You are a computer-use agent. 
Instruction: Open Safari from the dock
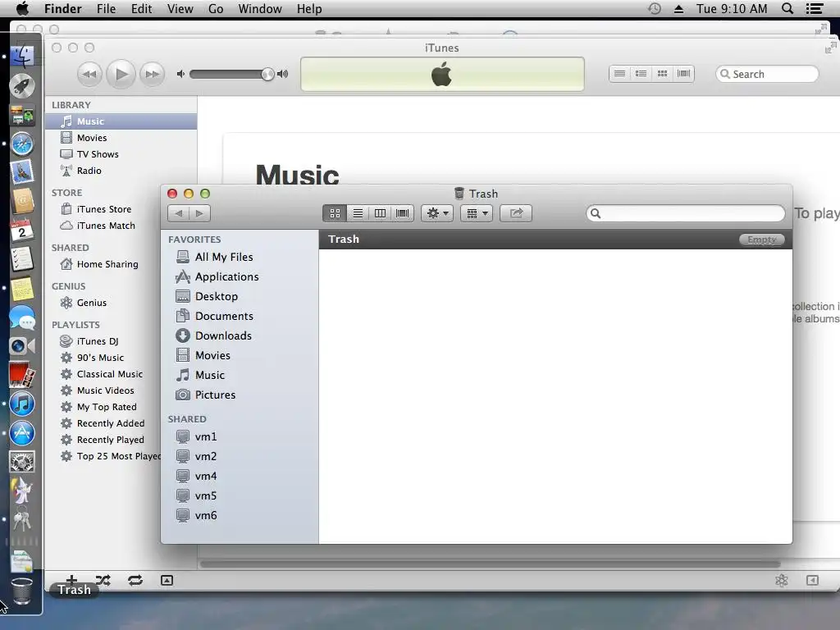(x=22, y=144)
